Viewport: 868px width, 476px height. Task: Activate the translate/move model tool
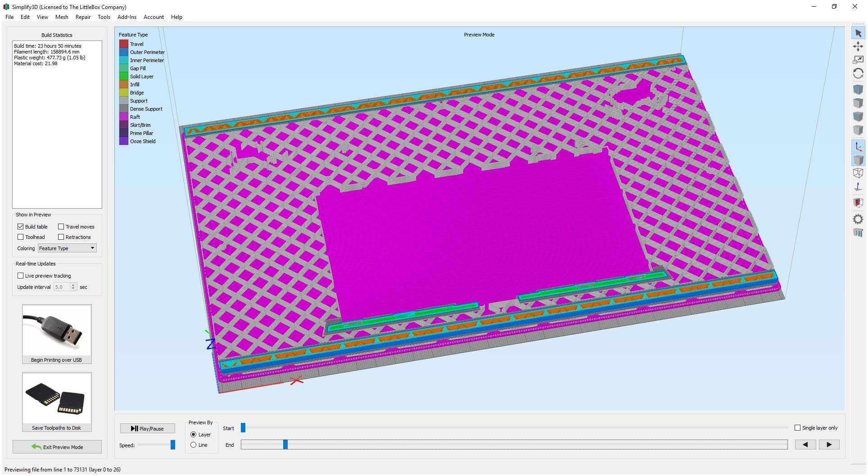pyautogui.click(x=858, y=46)
